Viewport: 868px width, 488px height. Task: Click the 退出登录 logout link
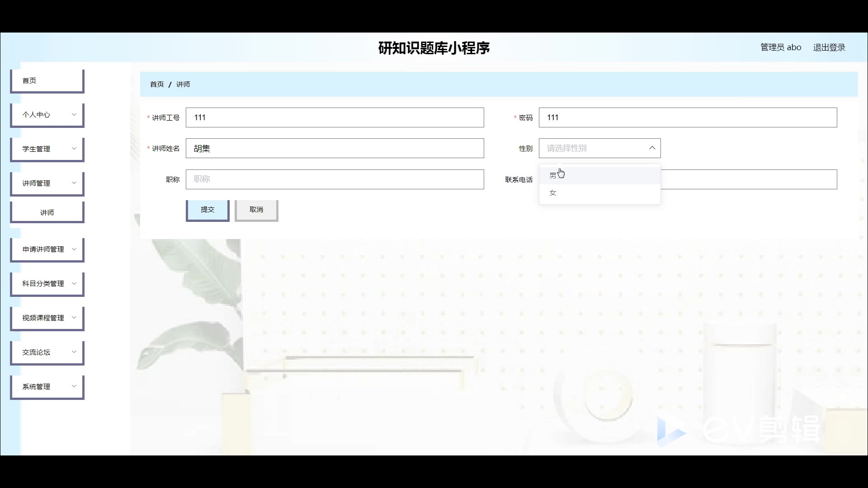click(829, 47)
